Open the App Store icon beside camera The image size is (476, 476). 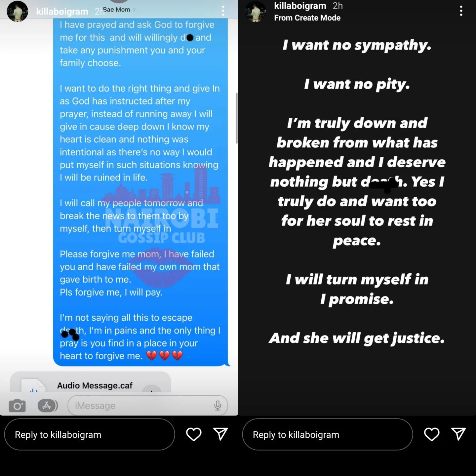point(48,406)
